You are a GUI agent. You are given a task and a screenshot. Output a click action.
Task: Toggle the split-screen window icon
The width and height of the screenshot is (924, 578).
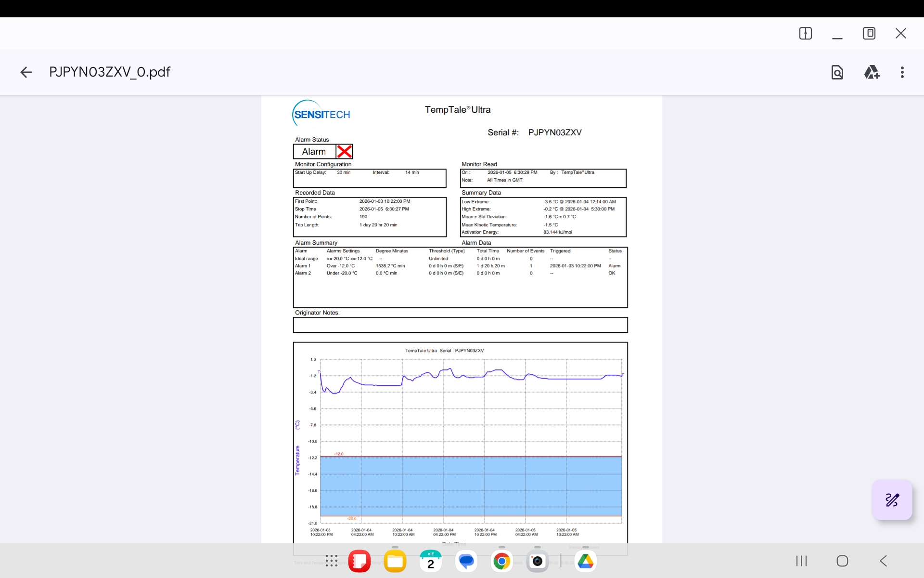point(806,33)
